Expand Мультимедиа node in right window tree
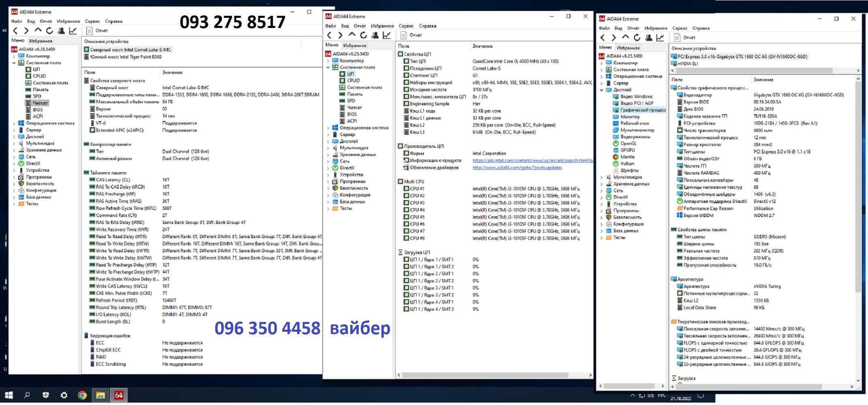This screenshot has width=868, height=405. [602, 177]
